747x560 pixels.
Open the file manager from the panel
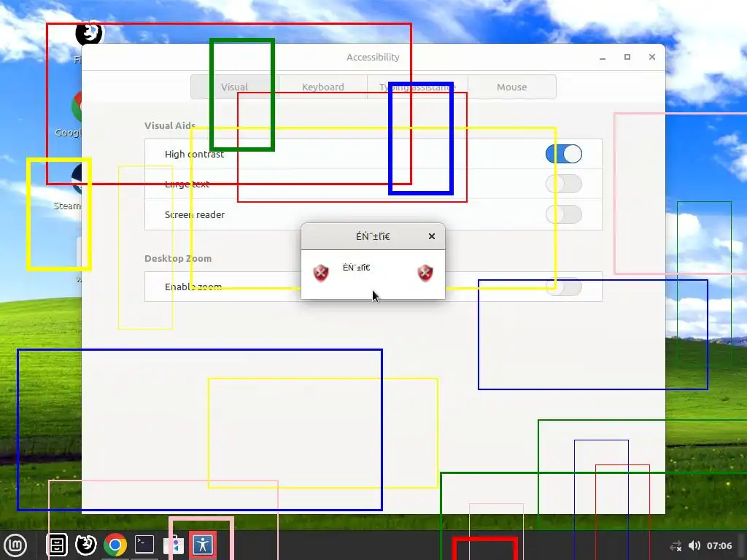point(57,545)
